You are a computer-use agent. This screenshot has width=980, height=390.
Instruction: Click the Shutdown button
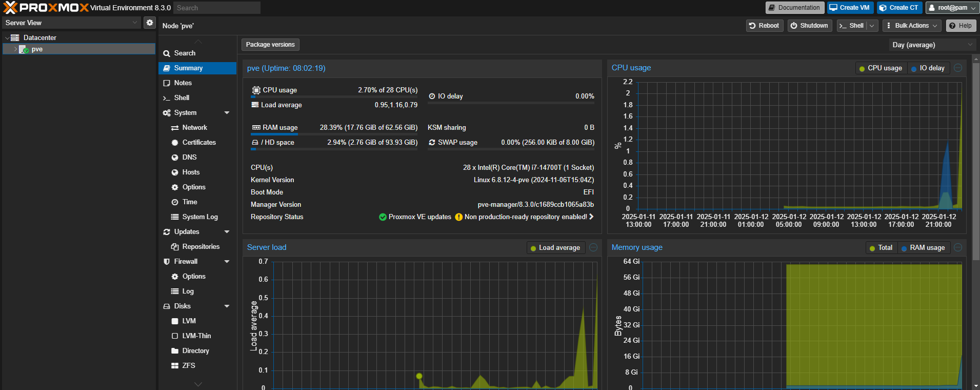809,26
